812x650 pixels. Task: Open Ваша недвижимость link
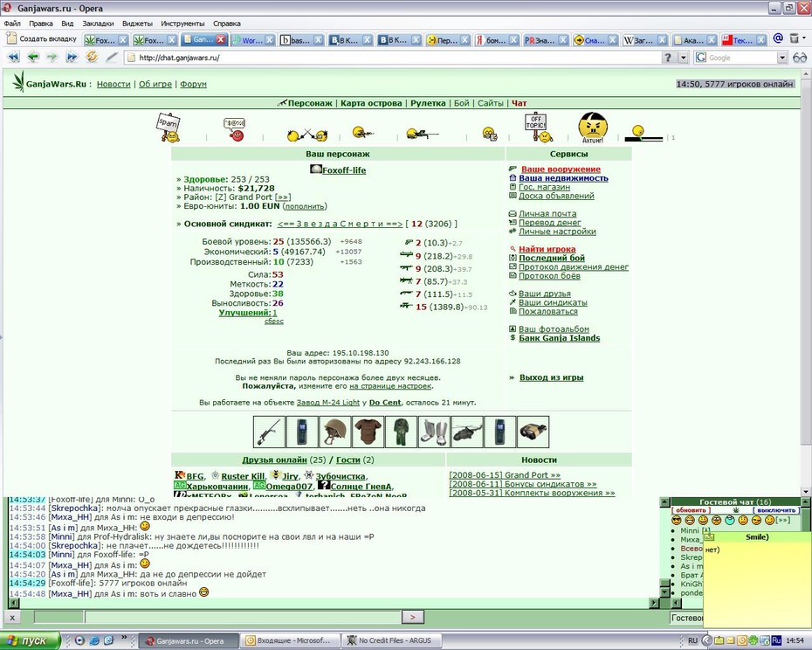[x=563, y=178]
